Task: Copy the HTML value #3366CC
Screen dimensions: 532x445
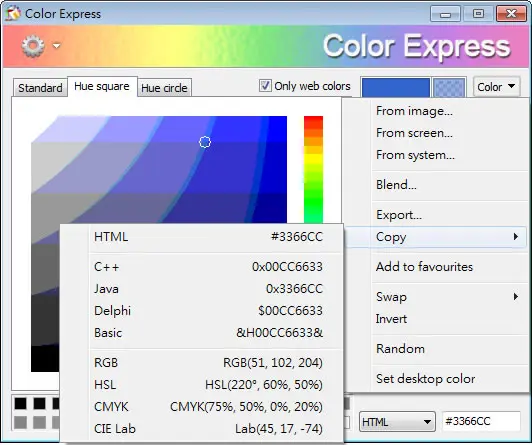Action: coord(202,237)
